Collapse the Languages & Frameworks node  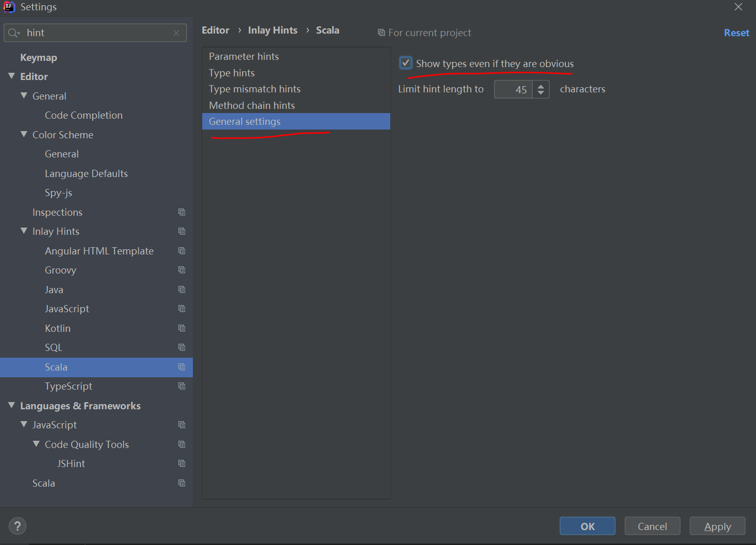point(12,405)
